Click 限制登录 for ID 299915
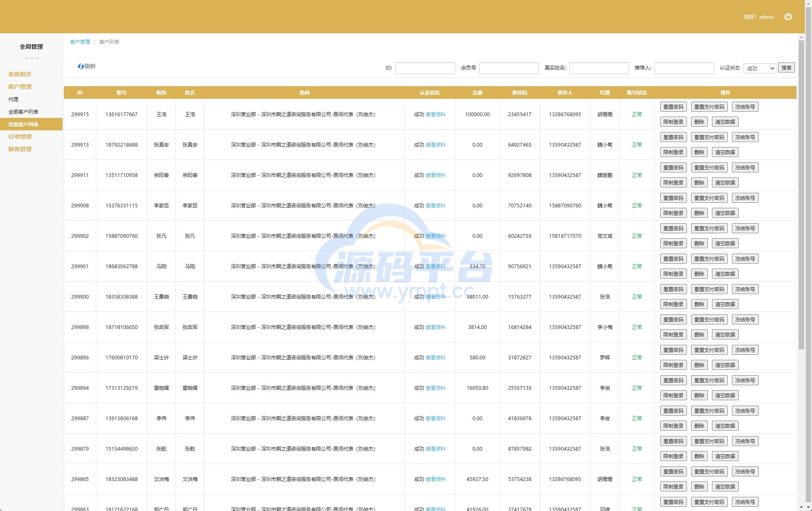The width and height of the screenshot is (812, 511). [673, 122]
